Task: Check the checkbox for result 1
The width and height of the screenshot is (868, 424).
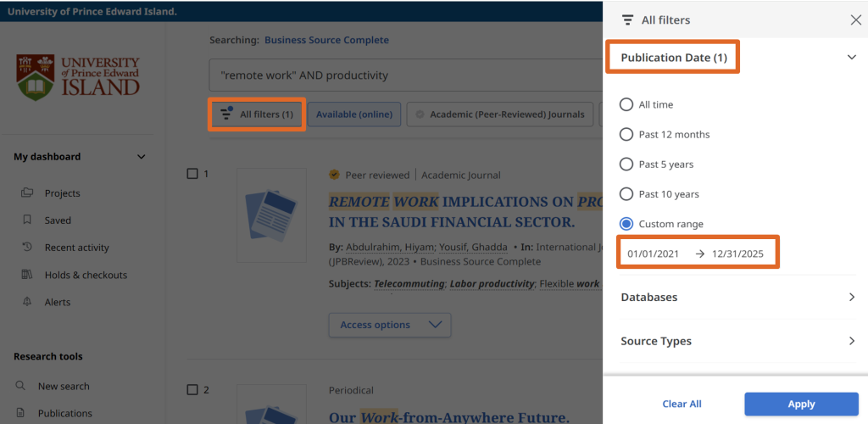Action: coord(192,174)
